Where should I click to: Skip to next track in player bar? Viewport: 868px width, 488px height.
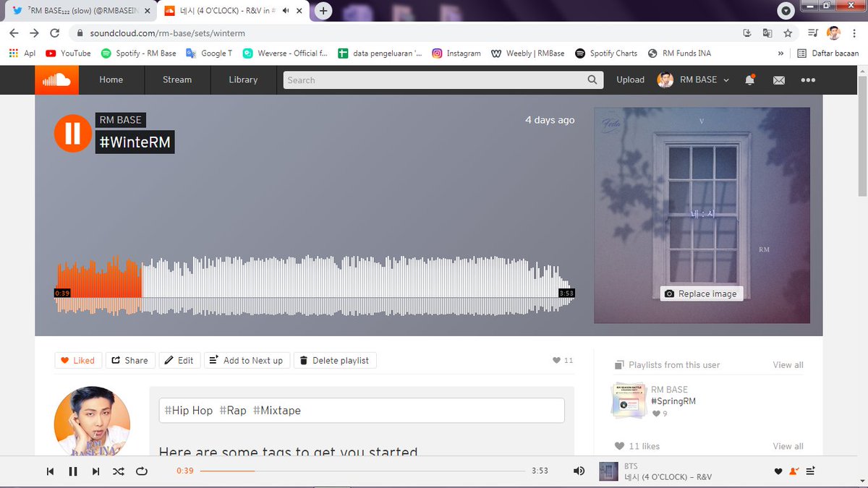[95, 471]
